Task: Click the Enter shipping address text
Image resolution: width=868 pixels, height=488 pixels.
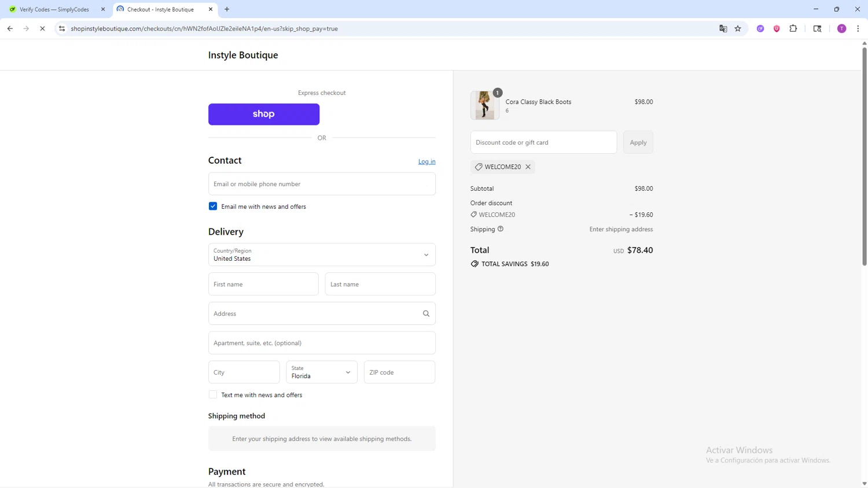Action: click(x=621, y=230)
